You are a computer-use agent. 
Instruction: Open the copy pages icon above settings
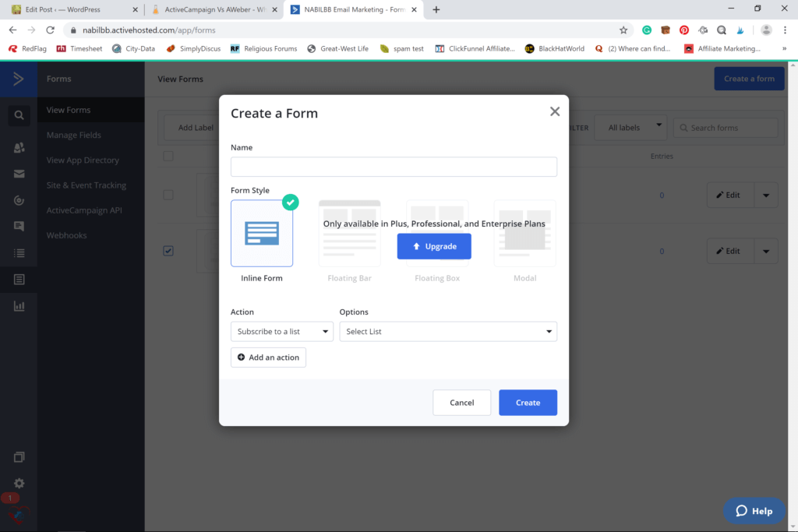click(x=19, y=456)
